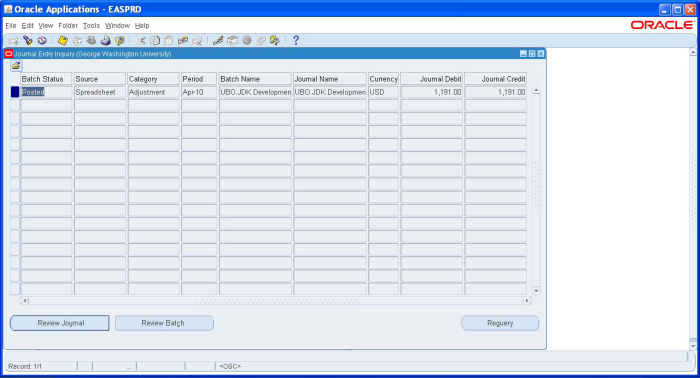The height and width of the screenshot is (378, 700).
Task: Click the Switch Responsibilities toolbar icon
Action: click(91, 41)
